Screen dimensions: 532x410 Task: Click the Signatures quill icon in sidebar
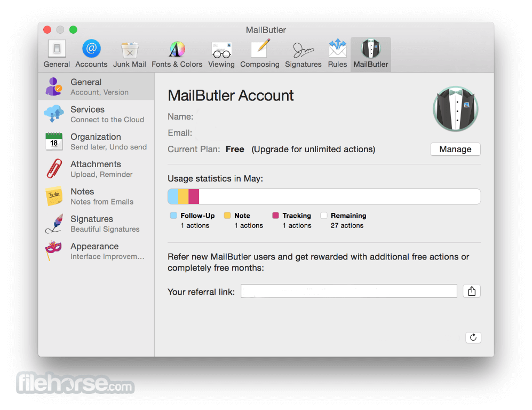click(54, 223)
